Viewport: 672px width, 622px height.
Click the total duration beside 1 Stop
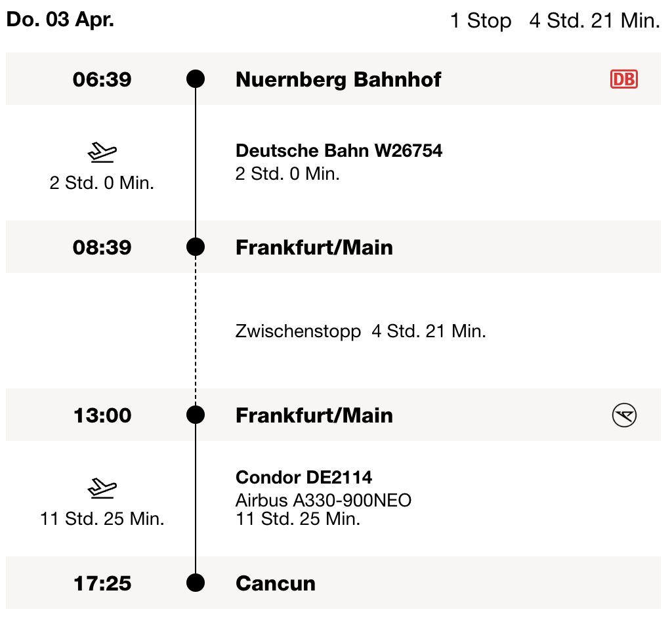pos(594,21)
